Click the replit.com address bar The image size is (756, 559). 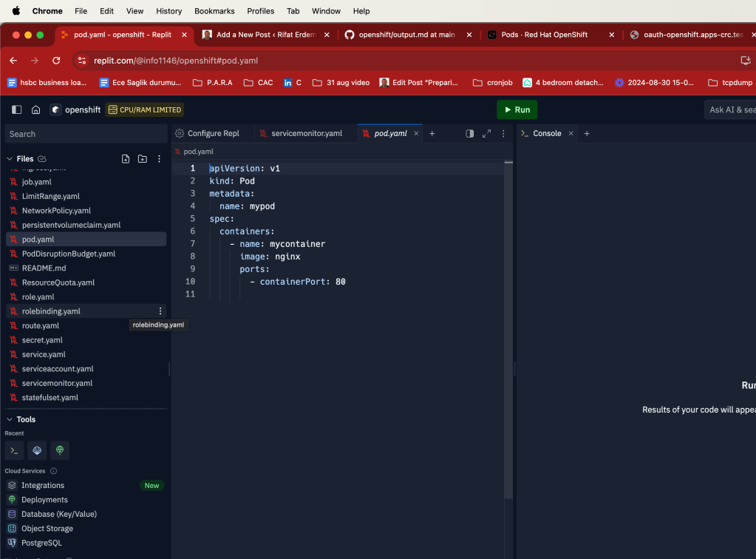(x=176, y=61)
